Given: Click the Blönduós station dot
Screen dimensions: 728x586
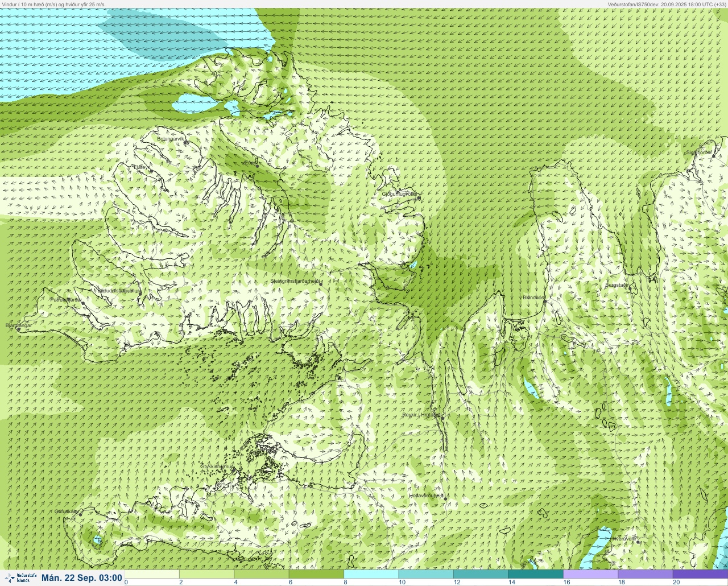Looking at the screenshot, I should pos(545,302).
